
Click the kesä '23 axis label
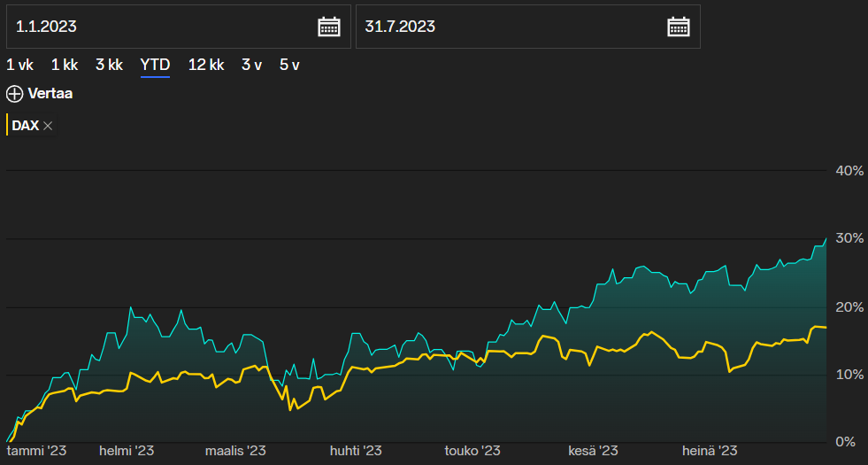pyautogui.click(x=594, y=451)
